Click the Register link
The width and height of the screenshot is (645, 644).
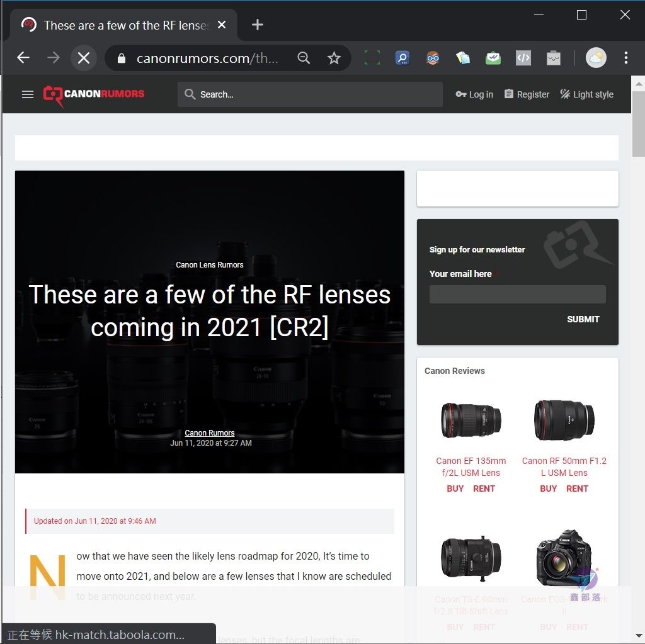pos(527,94)
